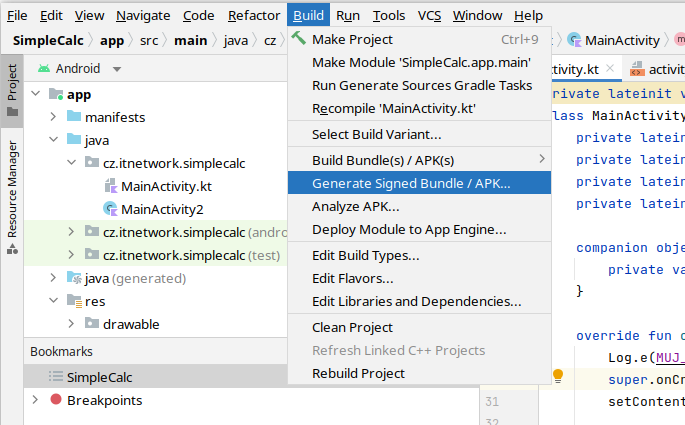Collapse the res folder
Viewport: 685px width, 425px height.
pos(54,301)
